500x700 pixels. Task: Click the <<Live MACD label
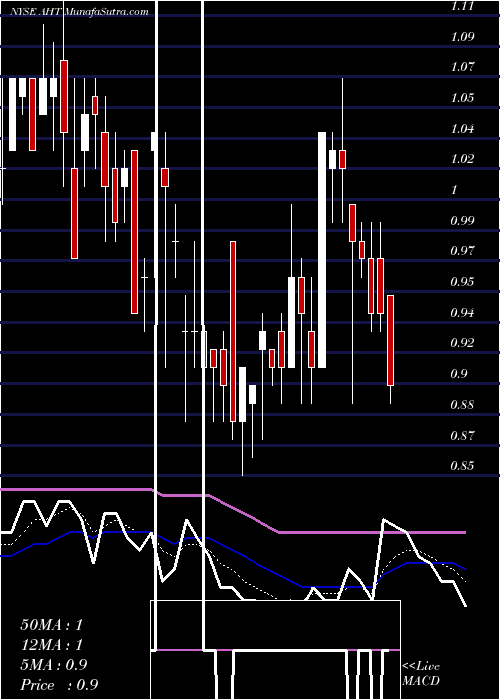pyautogui.click(x=421, y=674)
